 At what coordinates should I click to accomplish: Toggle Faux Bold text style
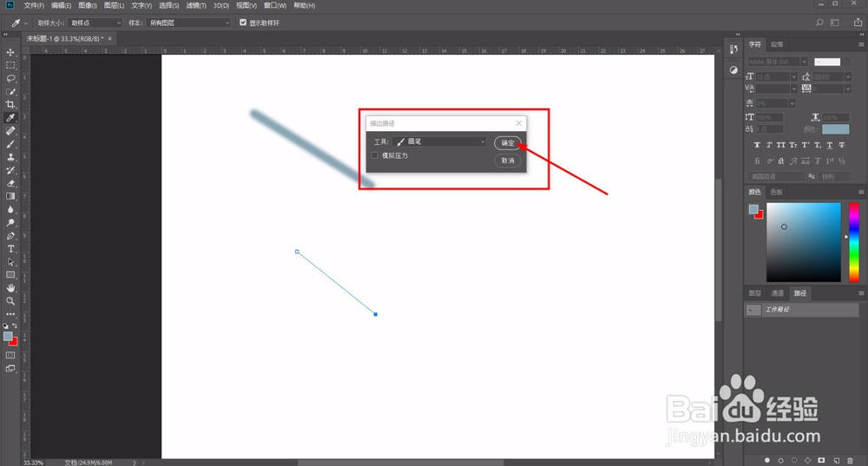pyautogui.click(x=757, y=145)
